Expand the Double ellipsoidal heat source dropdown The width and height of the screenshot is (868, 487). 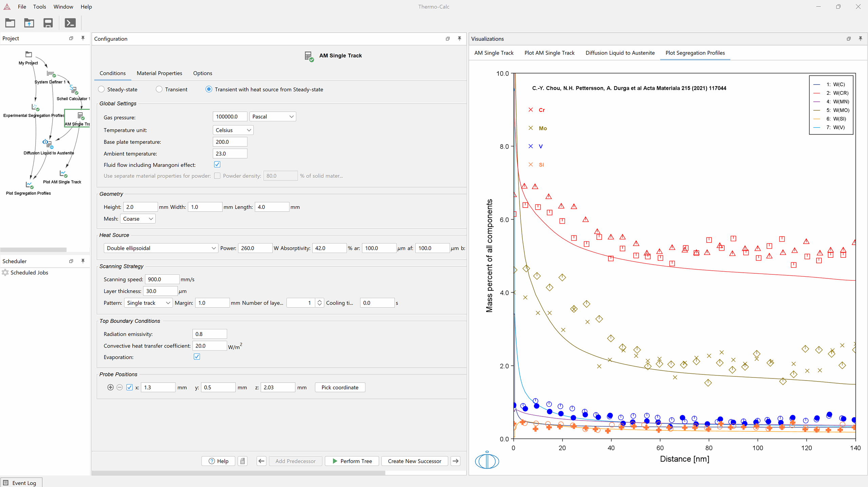[x=161, y=248]
